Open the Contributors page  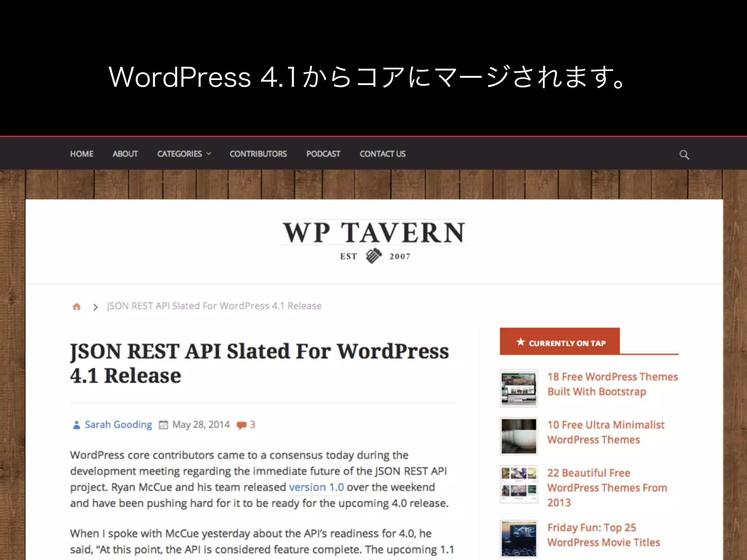[x=258, y=154]
